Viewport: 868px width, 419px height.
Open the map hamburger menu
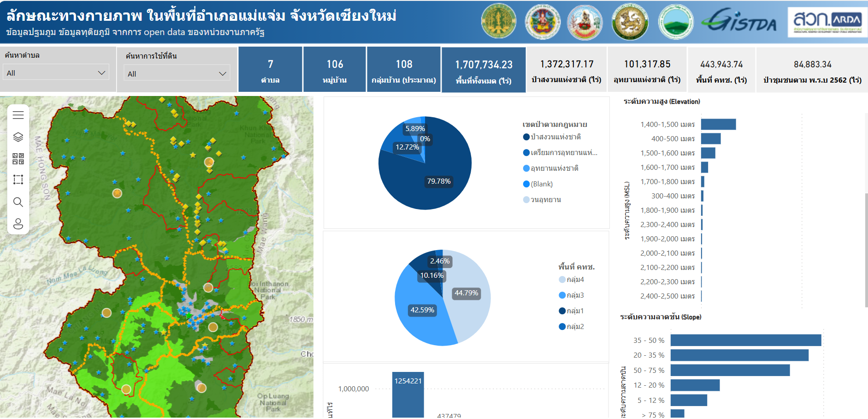[x=18, y=115]
